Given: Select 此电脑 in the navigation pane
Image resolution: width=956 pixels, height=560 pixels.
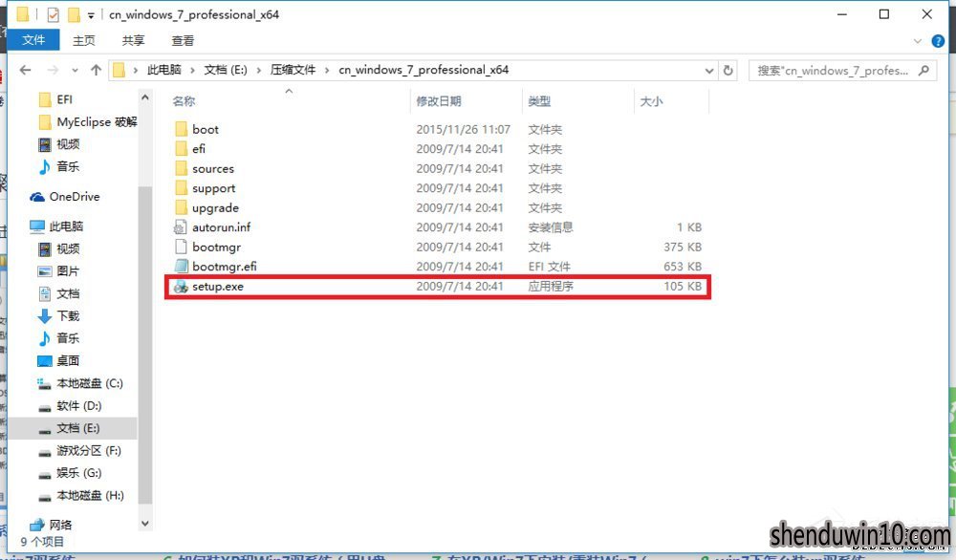Looking at the screenshot, I should tap(56, 226).
